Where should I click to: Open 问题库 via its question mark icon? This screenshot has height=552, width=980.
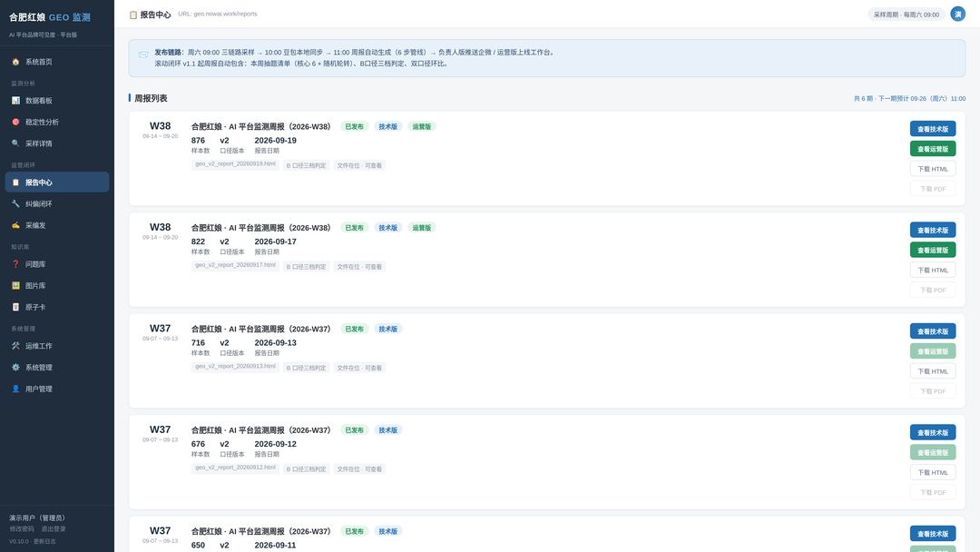pyautogui.click(x=15, y=264)
